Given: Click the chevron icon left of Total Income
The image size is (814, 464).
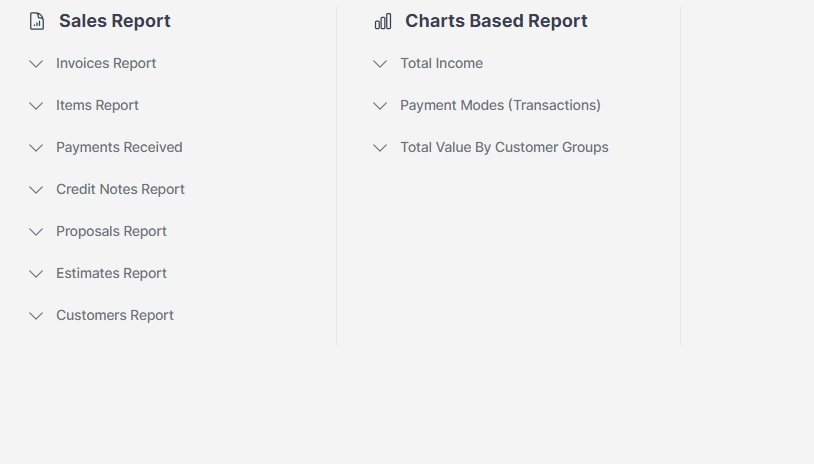Looking at the screenshot, I should (x=380, y=64).
